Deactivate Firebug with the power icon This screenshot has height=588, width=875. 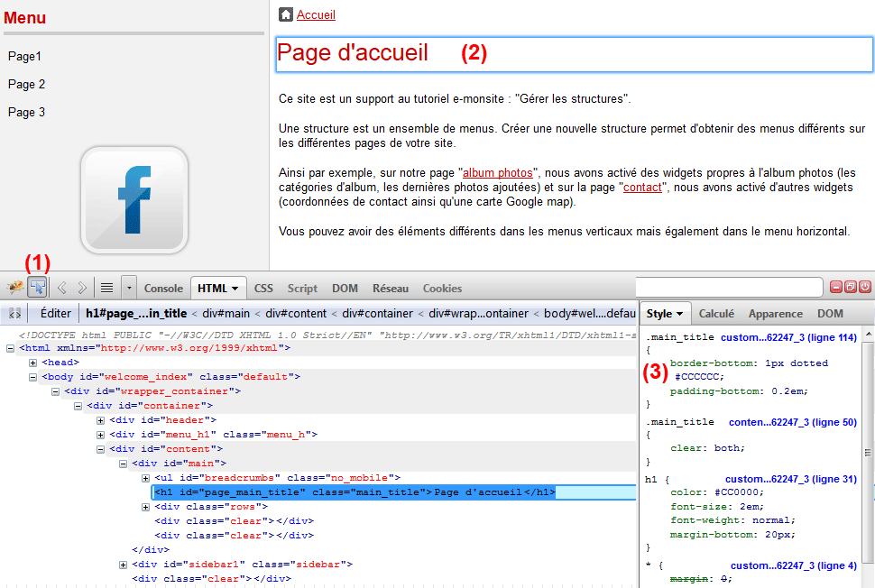coord(865,287)
